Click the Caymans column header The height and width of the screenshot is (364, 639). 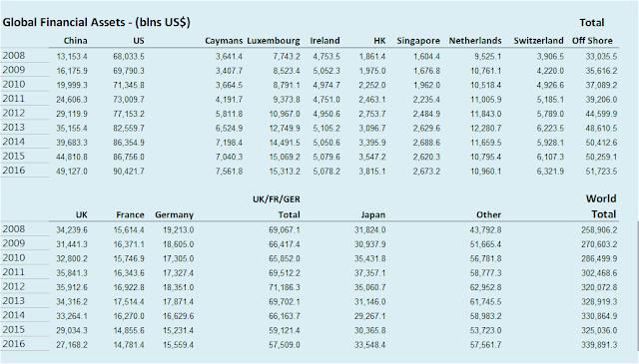point(224,41)
